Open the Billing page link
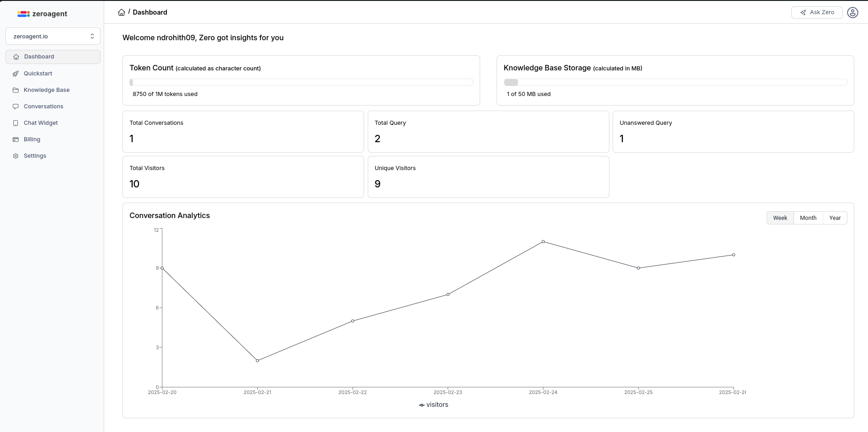This screenshot has width=868, height=432. (x=32, y=139)
